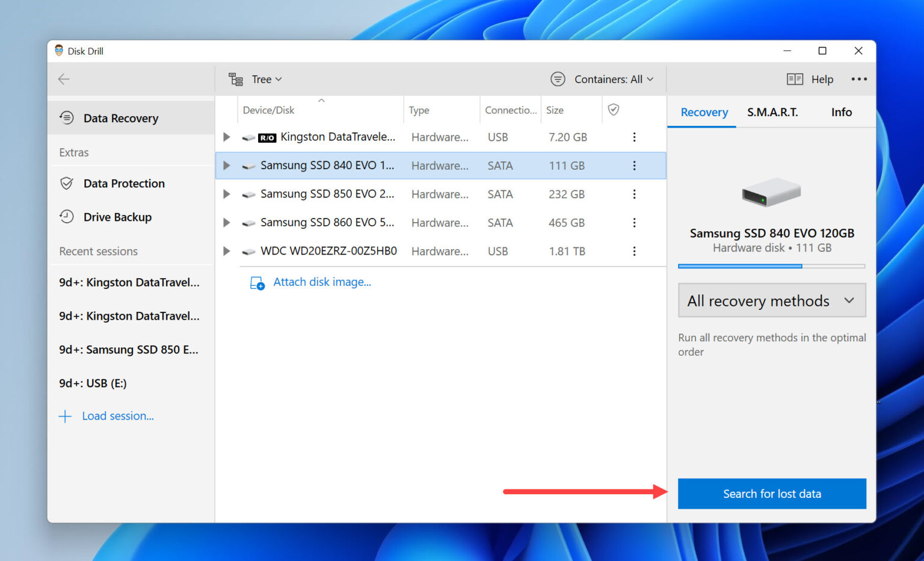
Task: Open the Help panel
Action: pyautogui.click(x=809, y=79)
